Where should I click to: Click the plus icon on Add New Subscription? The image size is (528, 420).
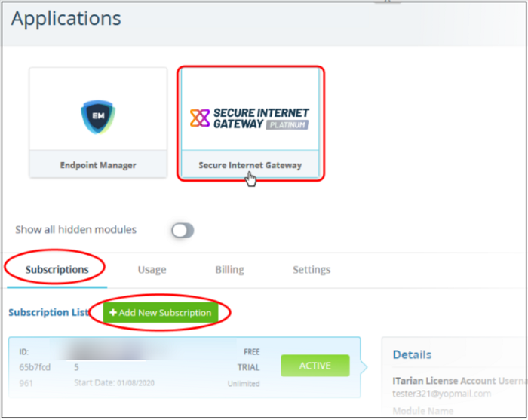pos(113,313)
